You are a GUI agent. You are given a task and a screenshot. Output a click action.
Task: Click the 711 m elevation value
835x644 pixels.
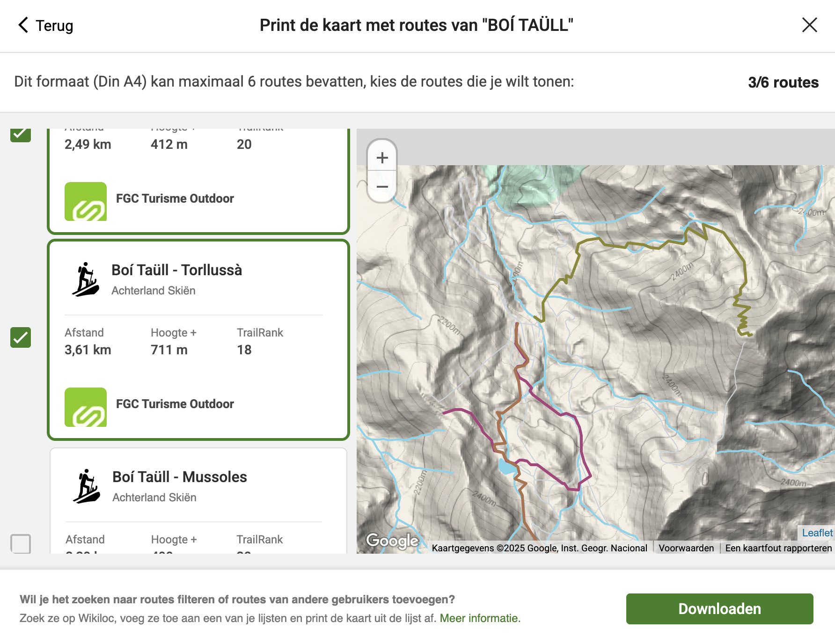(x=169, y=350)
